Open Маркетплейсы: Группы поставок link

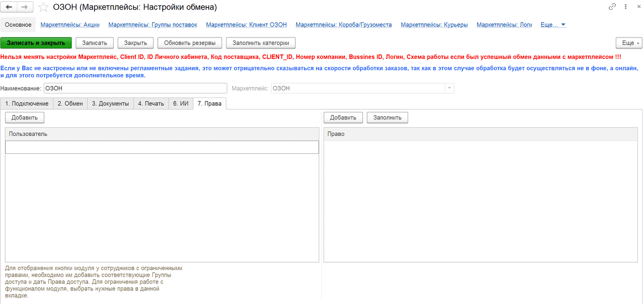[x=153, y=25]
